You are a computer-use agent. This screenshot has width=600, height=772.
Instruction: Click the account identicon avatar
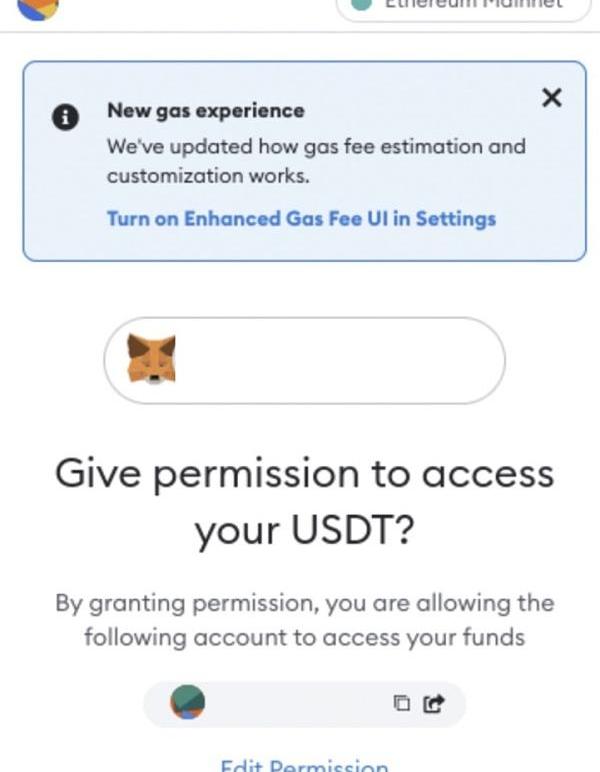pos(188,702)
